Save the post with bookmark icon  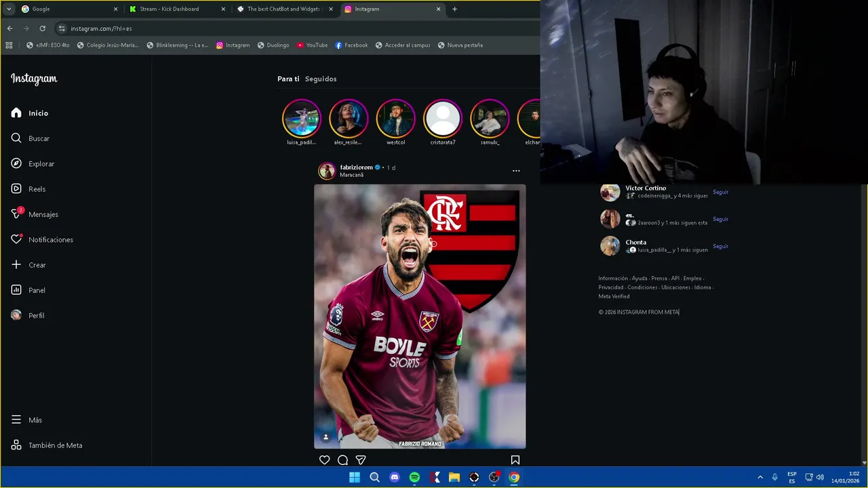515,460
